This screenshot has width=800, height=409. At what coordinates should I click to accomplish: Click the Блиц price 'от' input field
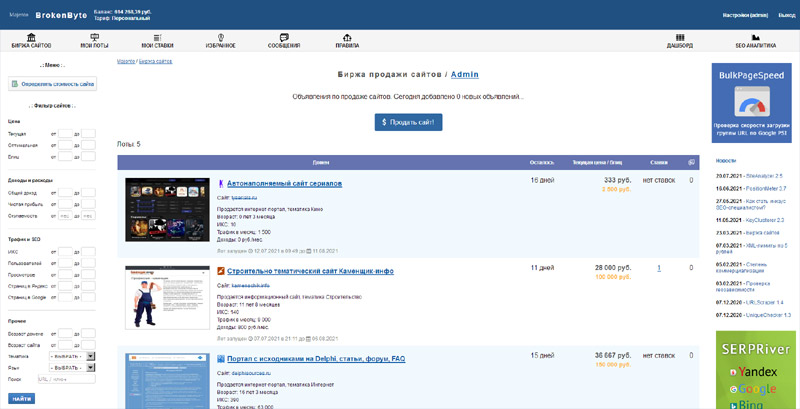coord(65,157)
